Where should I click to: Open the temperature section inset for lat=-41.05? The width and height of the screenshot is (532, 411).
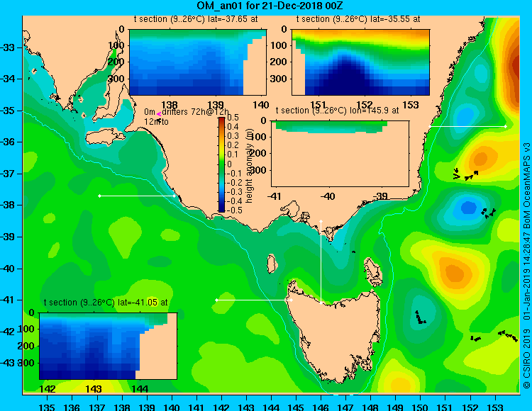[109, 346]
